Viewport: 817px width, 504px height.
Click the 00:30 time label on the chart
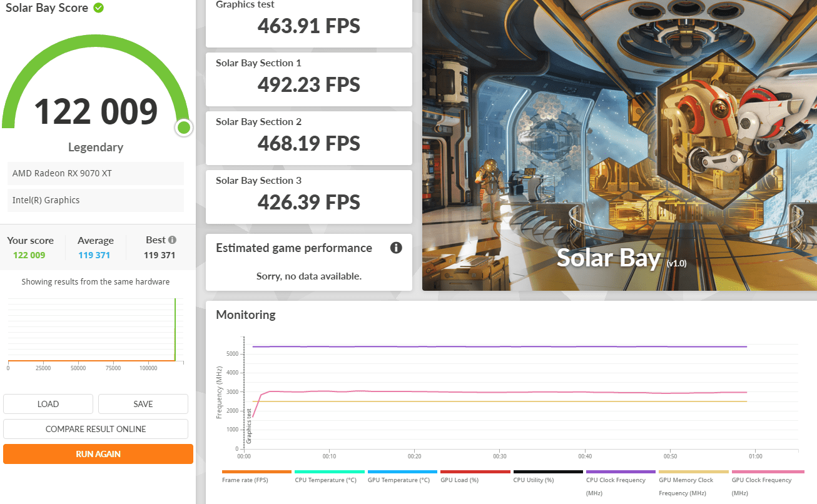click(x=499, y=456)
